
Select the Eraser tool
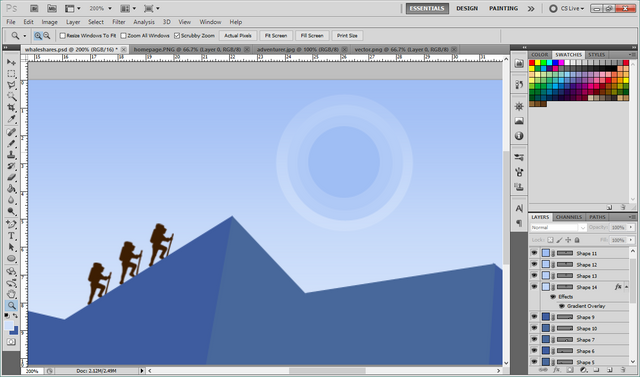coord(11,177)
